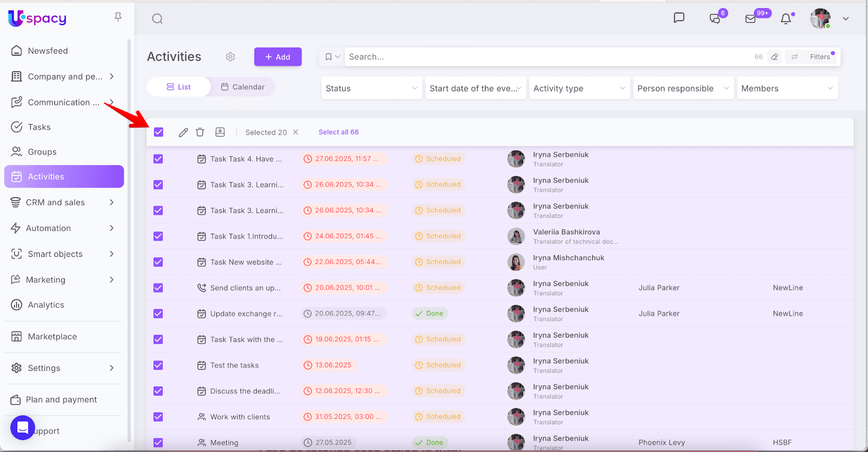The width and height of the screenshot is (868, 452).
Task: Uncheck the 'Test the tasks' row checkbox
Action: [x=158, y=365]
